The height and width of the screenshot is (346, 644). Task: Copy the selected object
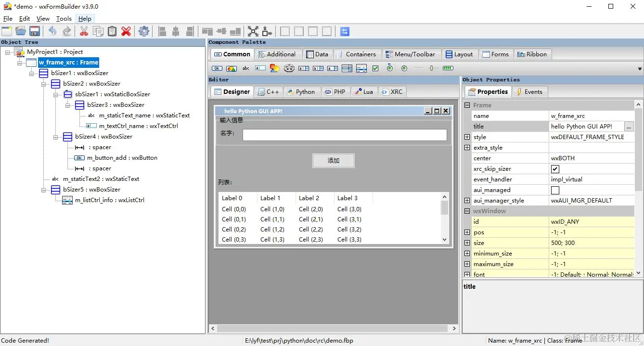98,31
